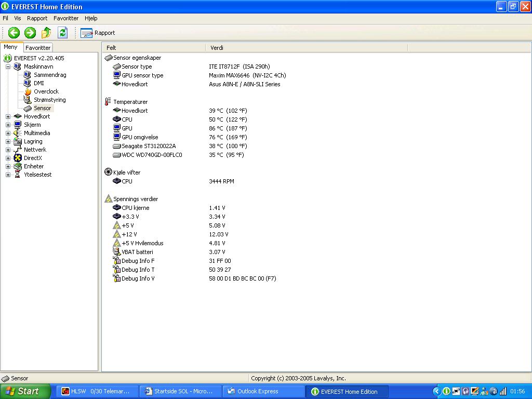Expand the Enheter tree node
532x399 pixels.
[x=8, y=166]
